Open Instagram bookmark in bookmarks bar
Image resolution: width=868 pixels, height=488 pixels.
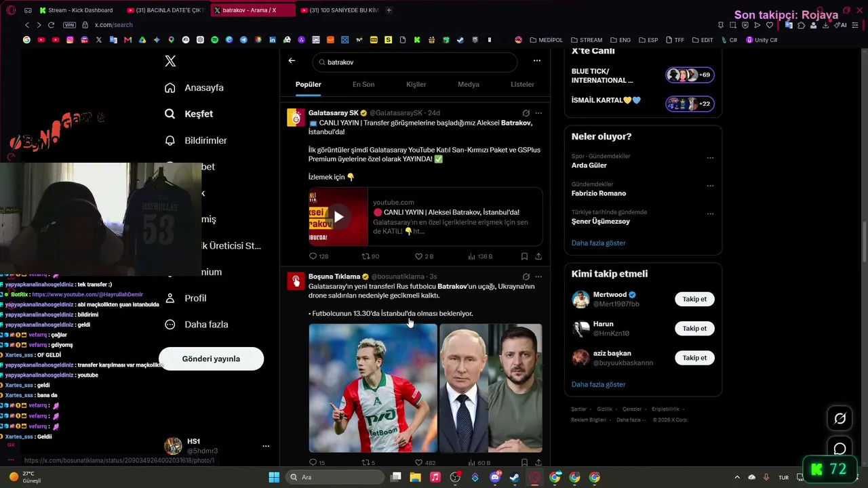click(x=70, y=40)
